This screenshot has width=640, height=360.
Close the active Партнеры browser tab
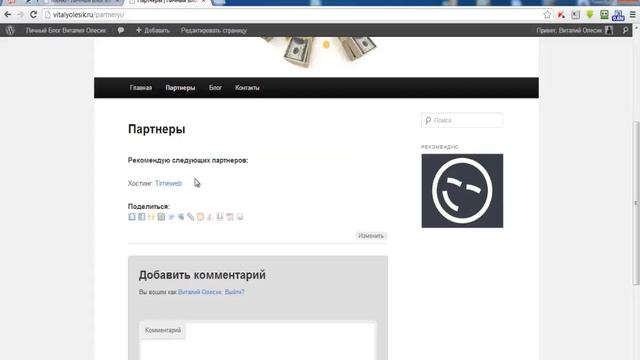pos(203,2)
